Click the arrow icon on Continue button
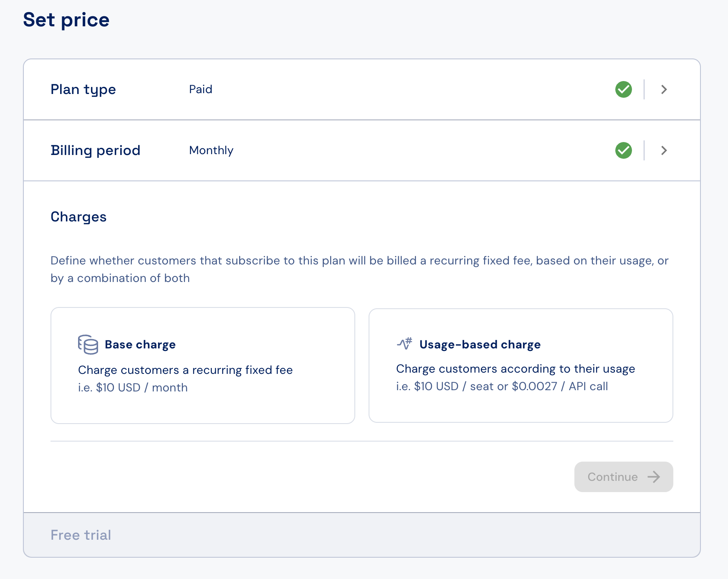The image size is (728, 579). pos(654,477)
